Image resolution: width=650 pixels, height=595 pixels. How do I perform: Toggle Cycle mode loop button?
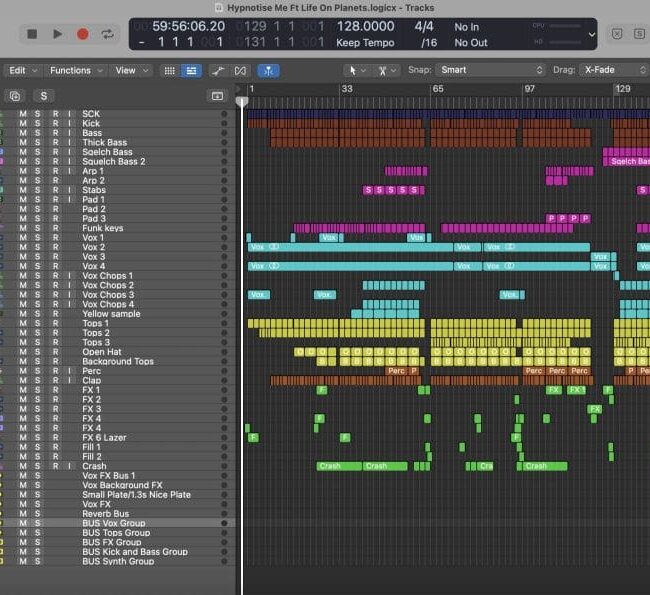(x=107, y=34)
